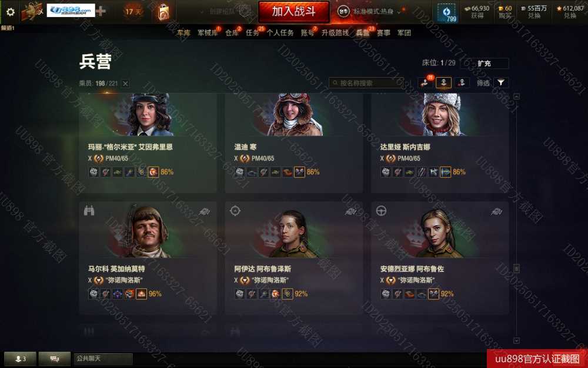
Task: Open the shop bag icon
Action: [x=163, y=12]
